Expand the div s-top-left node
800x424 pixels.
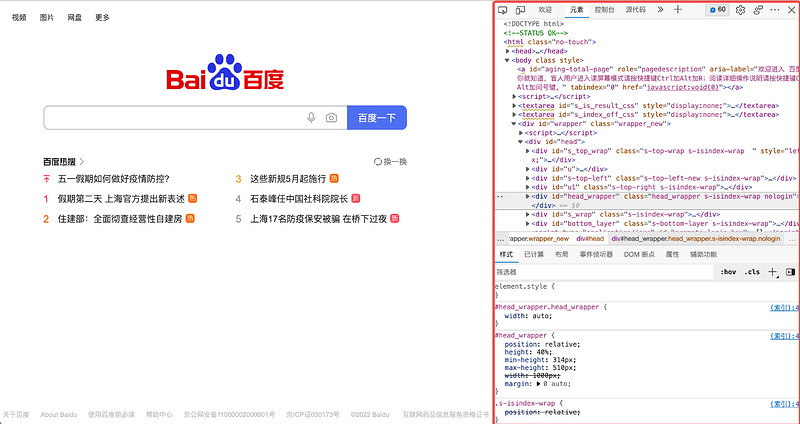528,178
